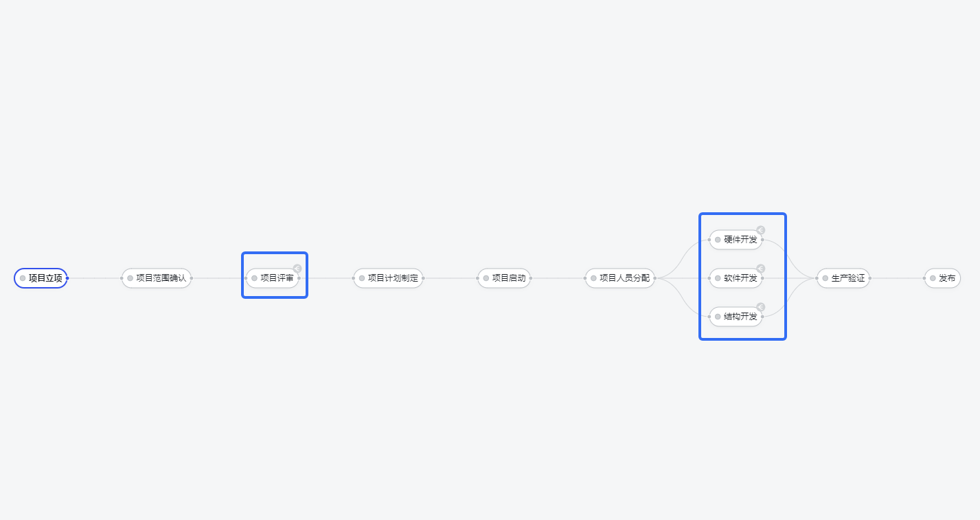980x520 pixels.
Task: Select the 发布 node label
Action: [x=947, y=278]
